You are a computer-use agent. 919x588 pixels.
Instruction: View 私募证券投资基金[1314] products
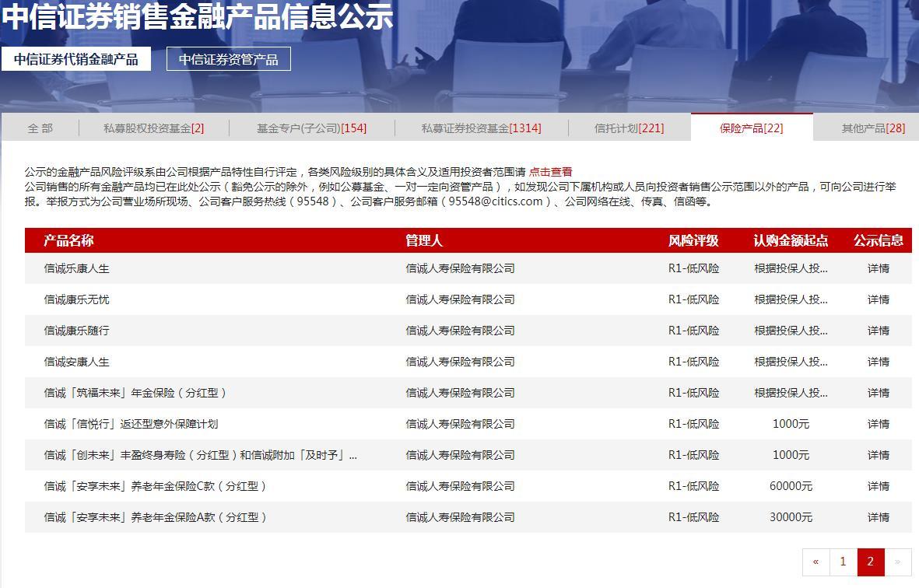coord(481,128)
